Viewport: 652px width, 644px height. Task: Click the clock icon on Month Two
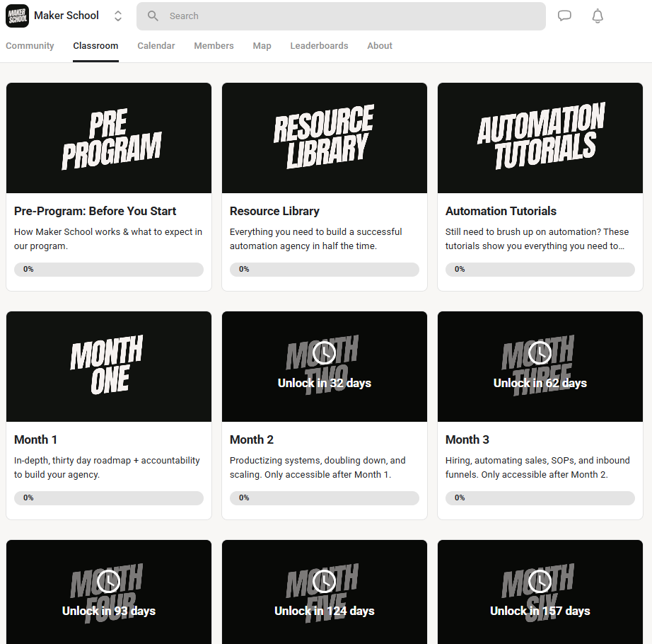(324, 352)
